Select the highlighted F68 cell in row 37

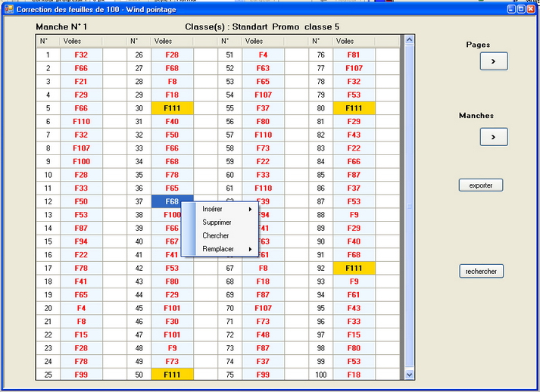coord(172,201)
